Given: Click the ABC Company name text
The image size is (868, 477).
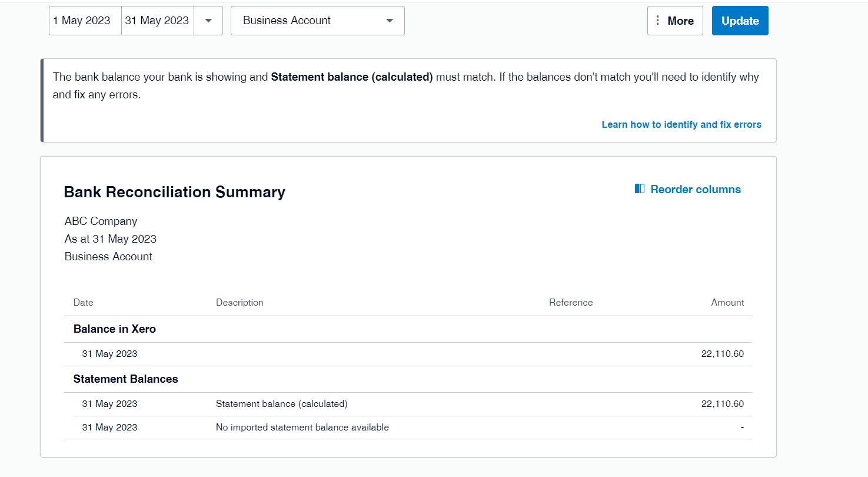Looking at the screenshot, I should click(101, 221).
